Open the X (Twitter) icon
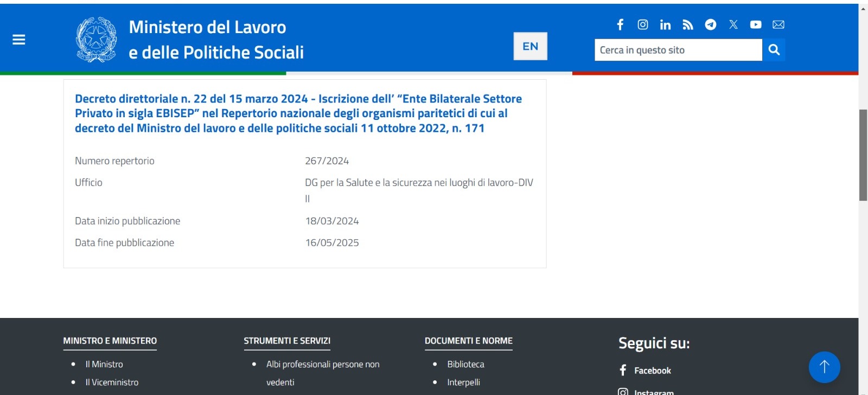The width and height of the screenshot is (868, 395). 733,24
